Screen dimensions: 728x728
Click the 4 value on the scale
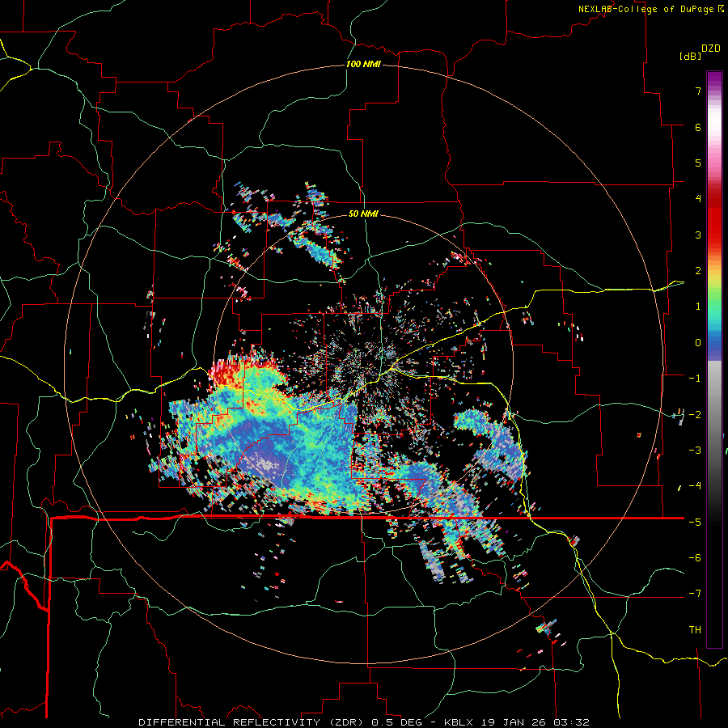pyautogui.click(x=698, y=199)
